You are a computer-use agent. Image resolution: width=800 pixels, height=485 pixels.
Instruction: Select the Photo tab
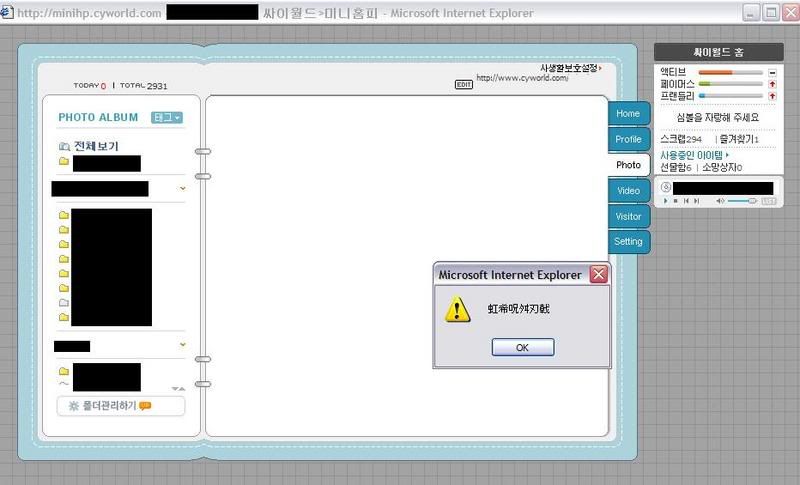(x=628, y=165)
